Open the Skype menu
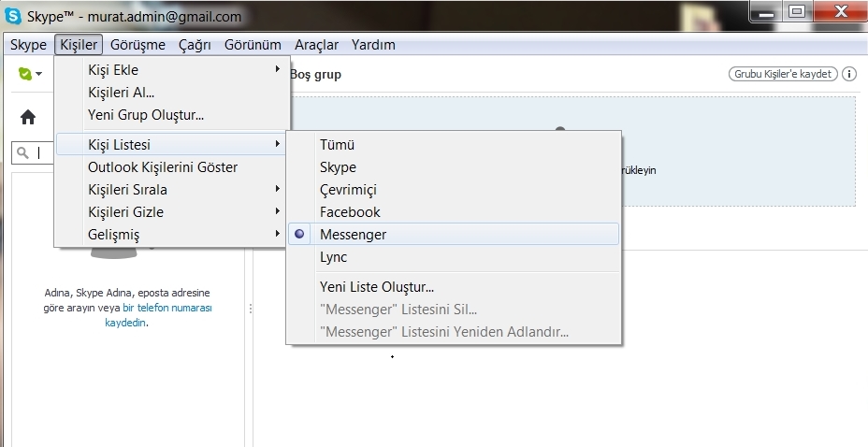Viewport: 868px width, 447px height. click(x=28, y=45)
